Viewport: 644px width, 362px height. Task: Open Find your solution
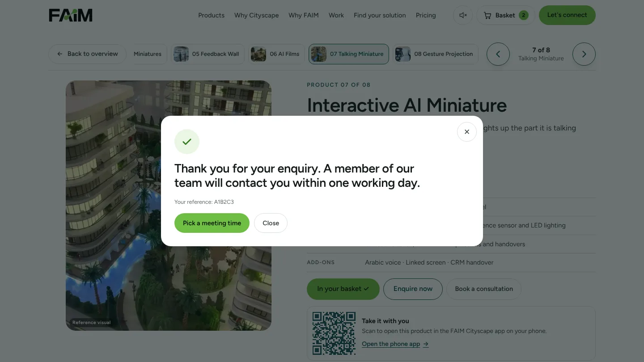380,15
